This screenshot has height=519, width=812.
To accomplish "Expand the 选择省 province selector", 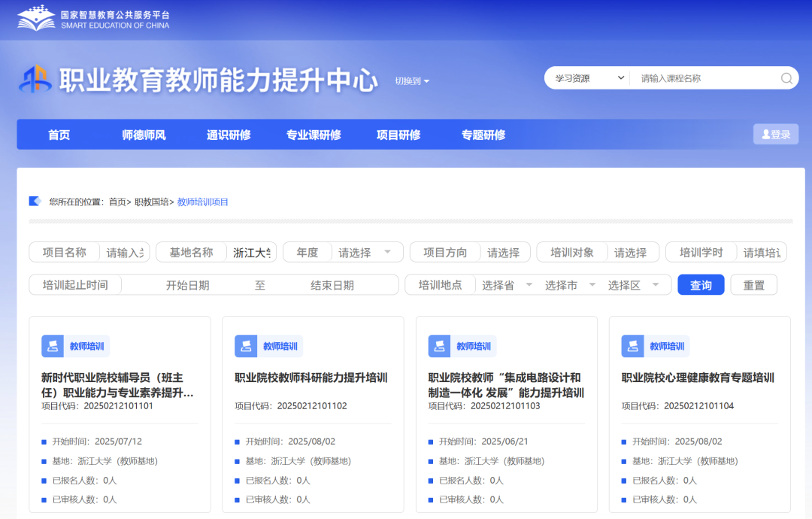I will click(505, 285).
